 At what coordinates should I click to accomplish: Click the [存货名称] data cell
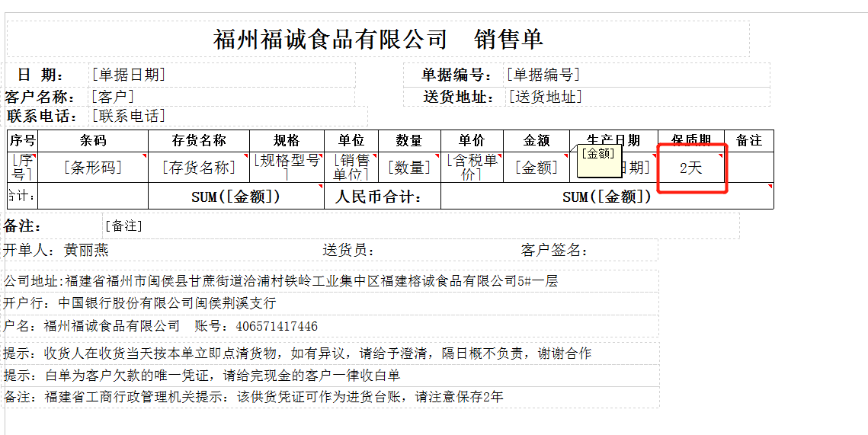tap(199, 167)
